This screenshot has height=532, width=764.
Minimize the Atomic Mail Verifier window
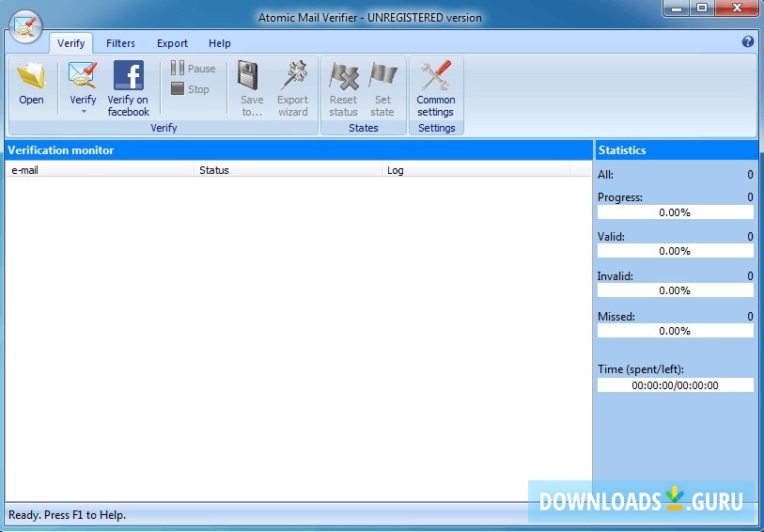click(x=677, y=8)
